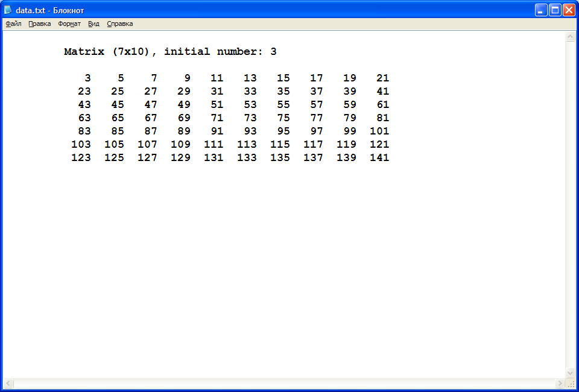Select the cell showing 23
This screenshot has width=579, height=392.
point(84,92)
